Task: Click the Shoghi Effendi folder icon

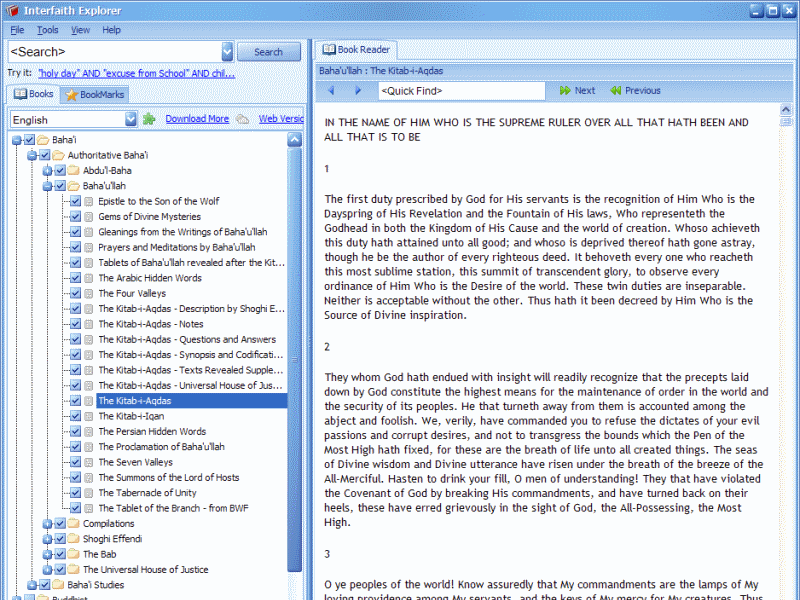Action: [x=73, y=539]
